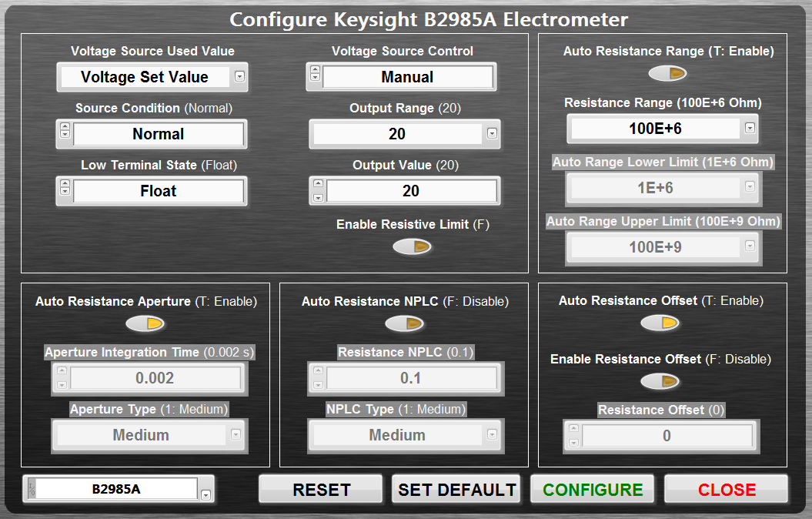Increment the Voltage Source Control value
The width and height of the screenshot is (812, 519).
point(315,69)
